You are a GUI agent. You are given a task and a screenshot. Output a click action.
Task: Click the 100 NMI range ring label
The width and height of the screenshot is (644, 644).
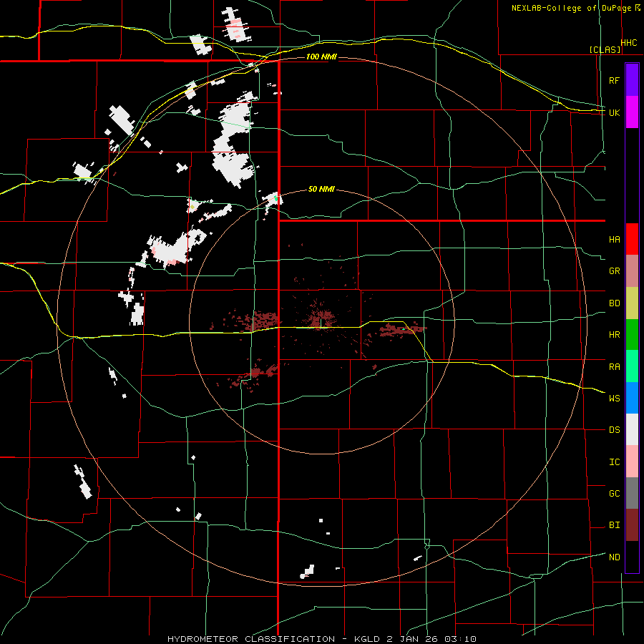(321, 57)
